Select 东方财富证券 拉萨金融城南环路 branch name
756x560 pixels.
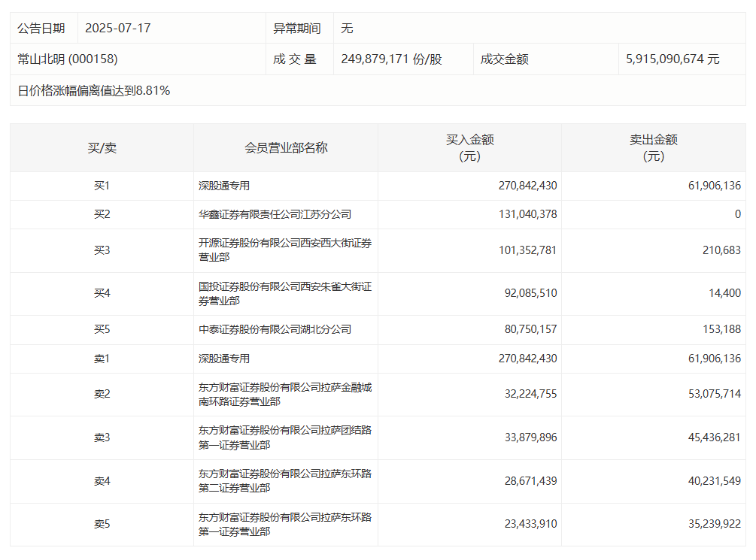pyautogui.click(x=285, y=394)
